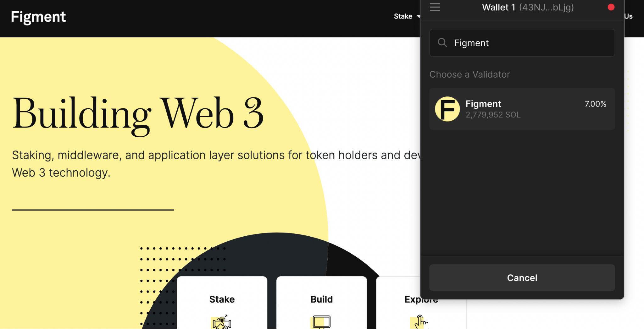644x329 pixels.
Task: Open the Build card
Action: (321, 303)
